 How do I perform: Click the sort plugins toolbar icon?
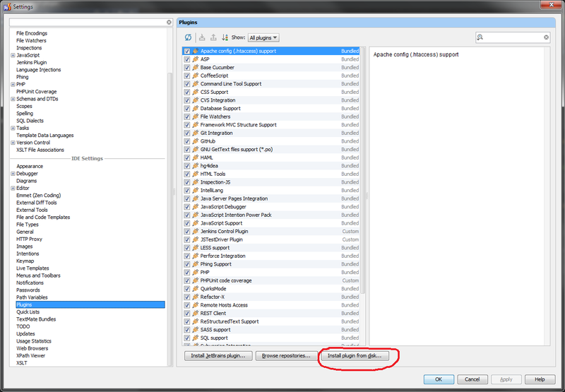point(225,37)
